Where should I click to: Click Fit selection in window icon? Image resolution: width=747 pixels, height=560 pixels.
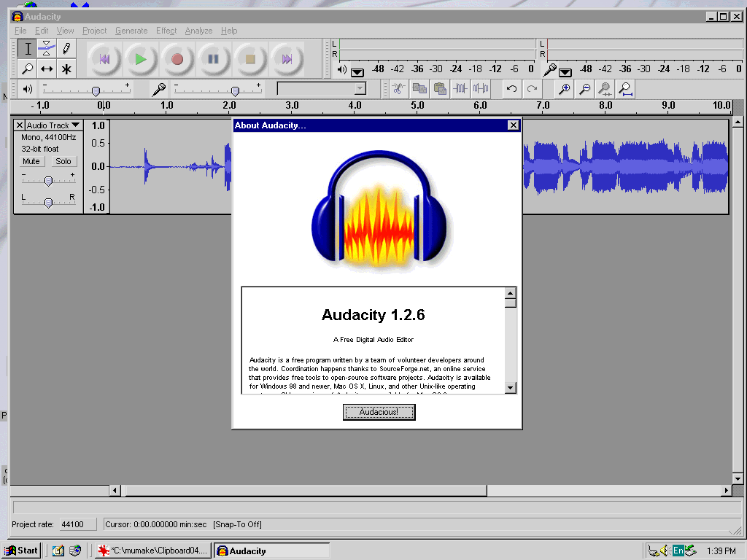pos(605,88)
